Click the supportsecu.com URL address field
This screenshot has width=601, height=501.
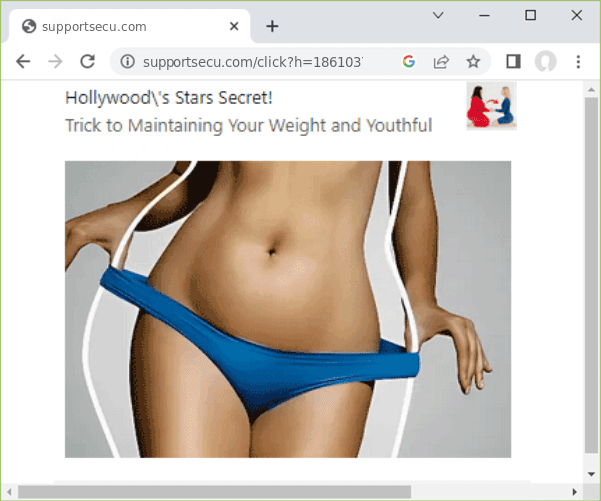click(260, 62)
